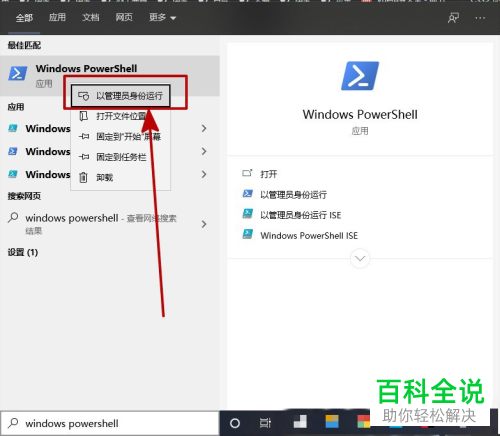Click the trash icon beside 卸载
Viewport: 500px width, 436px height.
pyautogui.click(x=83, y=177)
